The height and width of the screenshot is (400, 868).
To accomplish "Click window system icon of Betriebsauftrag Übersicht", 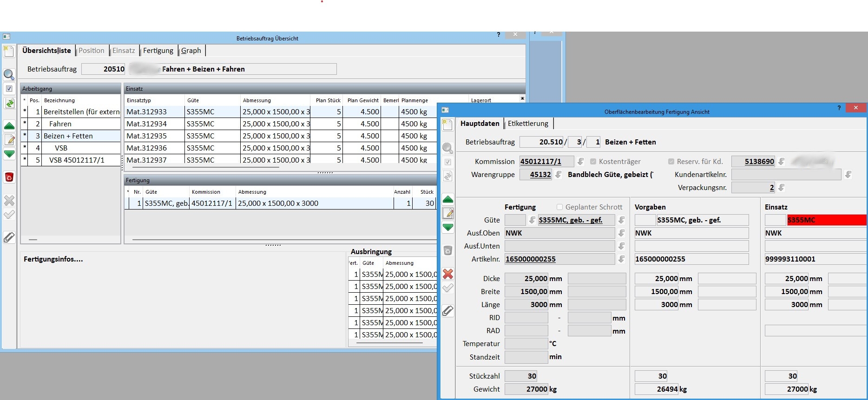I will point(7,36).
